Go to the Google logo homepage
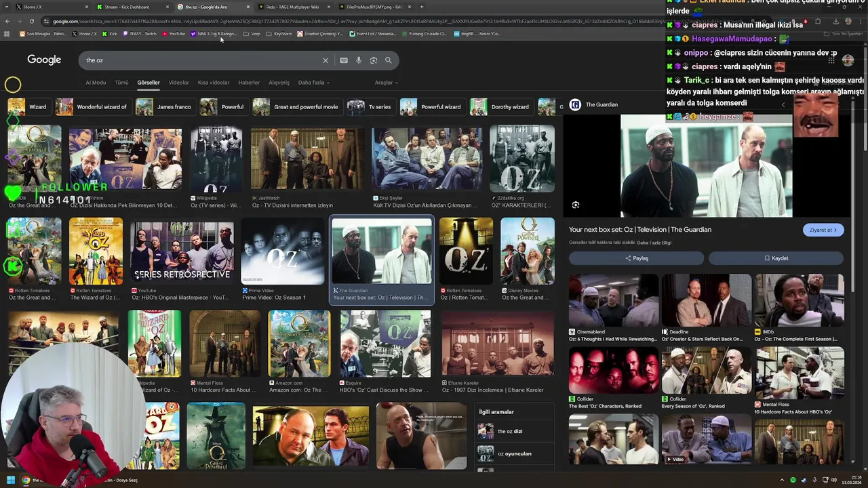Image resolution: width=868 pixels, height=488 pixels. [x=44, y=60]
